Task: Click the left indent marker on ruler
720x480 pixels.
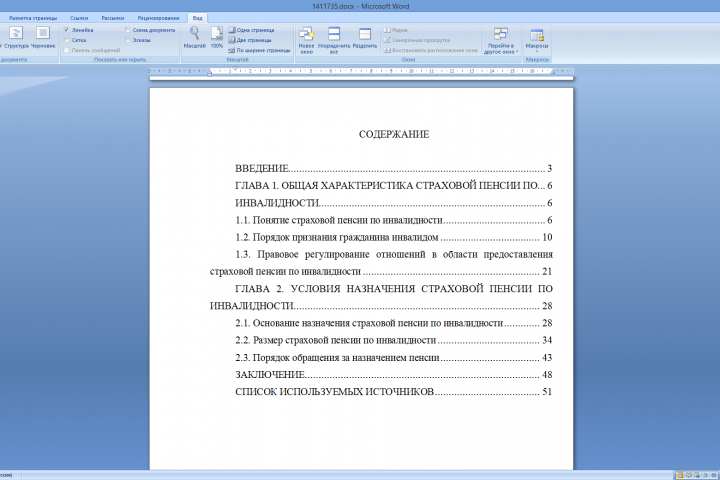Action: (209, 73)
